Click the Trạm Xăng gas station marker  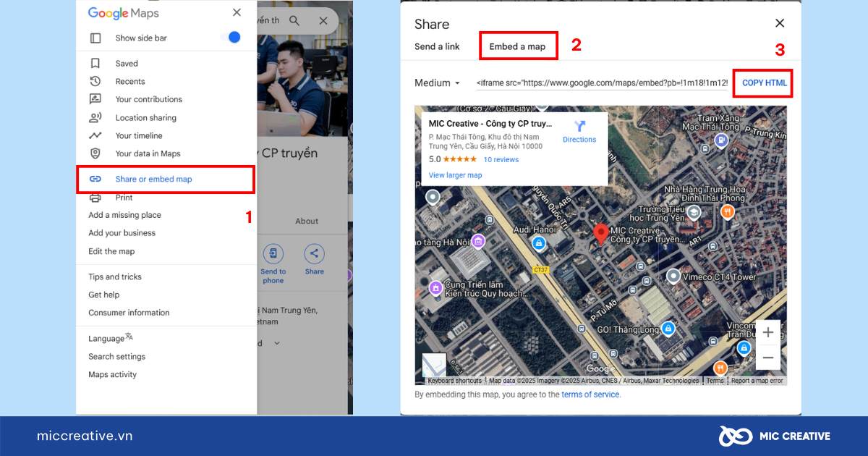720,140
